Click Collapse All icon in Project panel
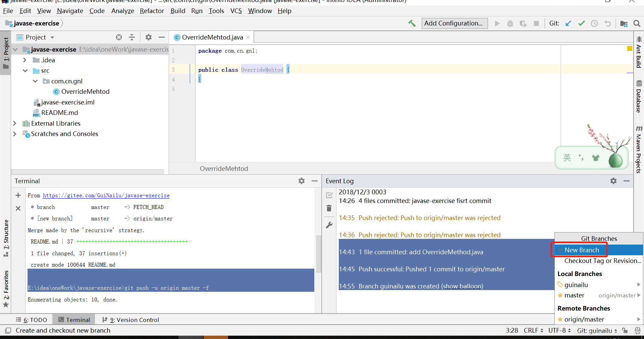Image resolution: width=644 pixels, height=339 pixels. coord(132,37)
